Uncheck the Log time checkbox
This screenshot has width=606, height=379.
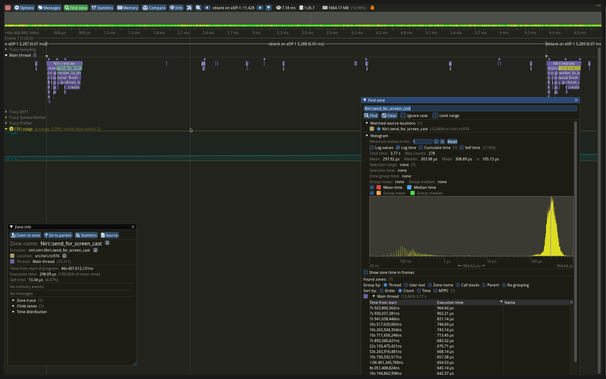pyautogui.click(x=398, y=148)
